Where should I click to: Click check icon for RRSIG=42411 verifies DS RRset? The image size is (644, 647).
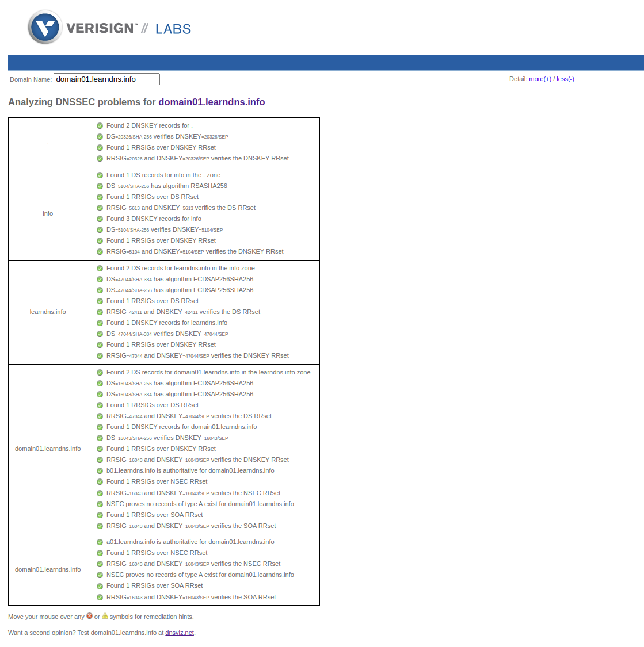coord(100,312)
